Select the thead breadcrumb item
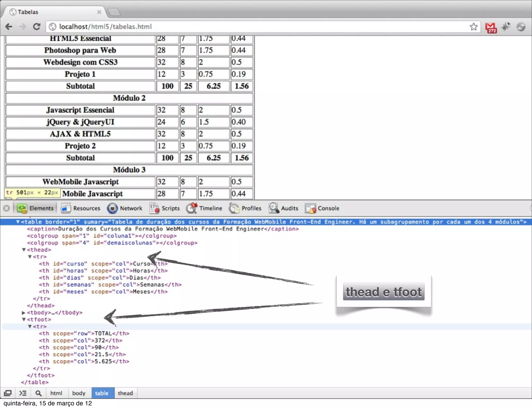Screen dimensions: 532x409 click(125, 393)
